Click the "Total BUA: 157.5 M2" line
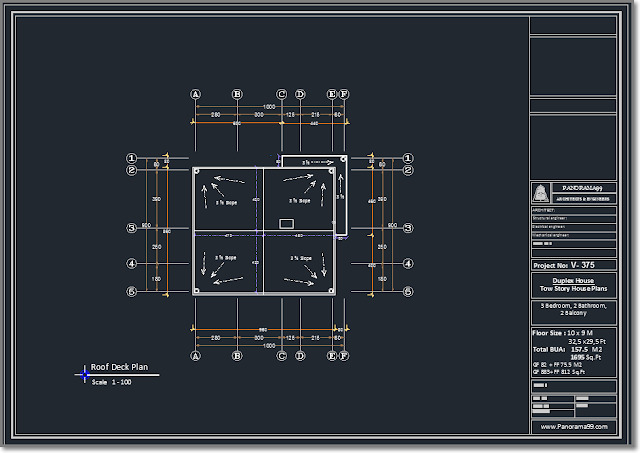Screen dimensions: 640x453 click(567, 350)
